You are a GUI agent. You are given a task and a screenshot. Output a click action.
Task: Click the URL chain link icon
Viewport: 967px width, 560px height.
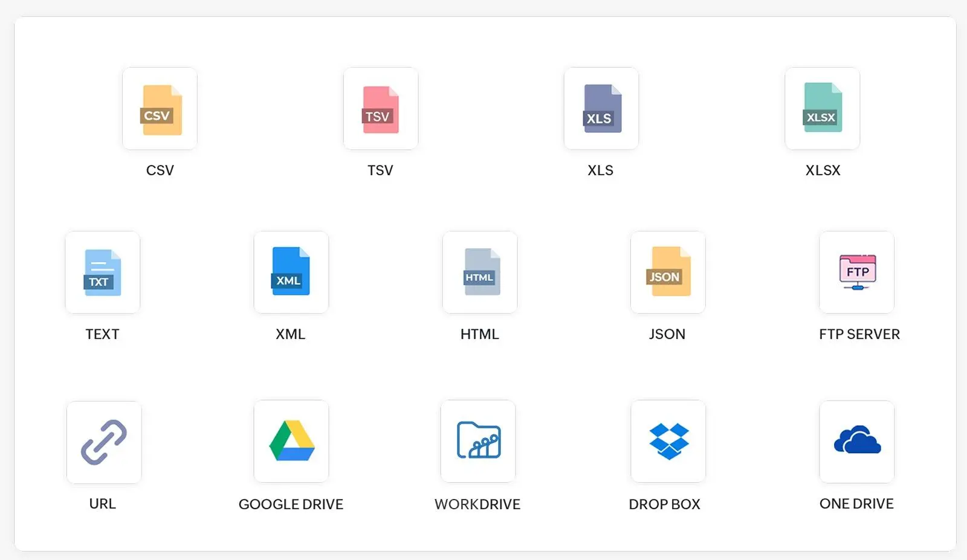tap(104, 442)
